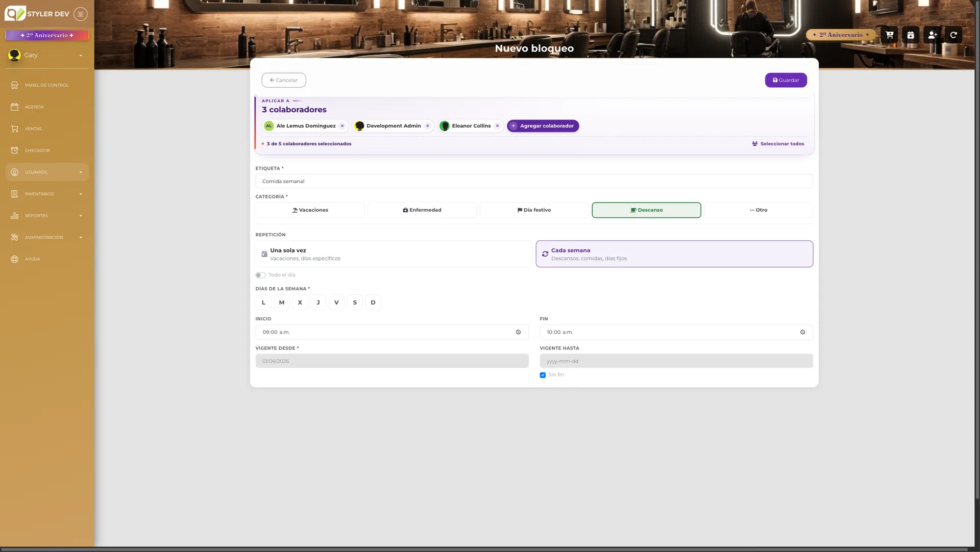Click Seleccionar todos link
Screen dimensions: 980x552
(x=778, y=144)
